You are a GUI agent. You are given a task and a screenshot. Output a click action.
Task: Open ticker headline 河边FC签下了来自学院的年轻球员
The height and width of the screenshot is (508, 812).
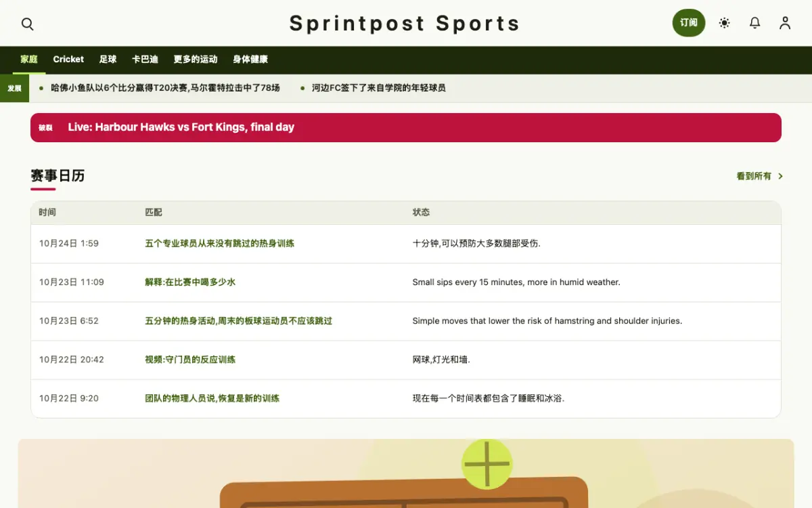pos(379,88)
